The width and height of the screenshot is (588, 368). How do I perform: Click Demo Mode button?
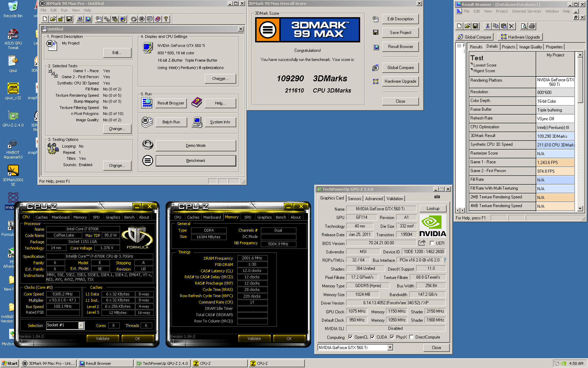coord(196,145)
